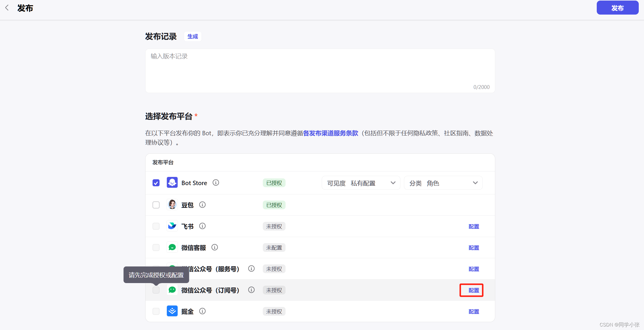
Task: Click the 豆包 avatar icon
Action: (172, 205)
